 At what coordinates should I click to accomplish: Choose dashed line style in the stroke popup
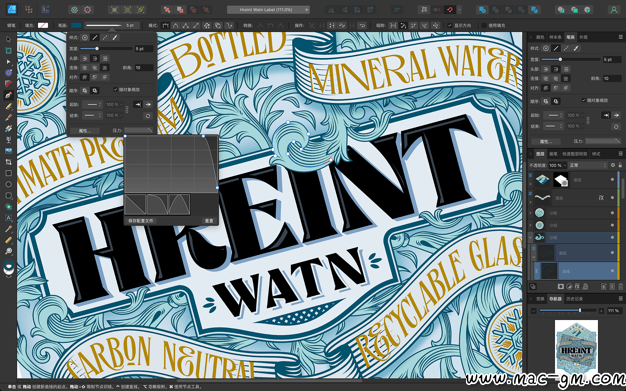pyautogui.click(x=105, y=38)
